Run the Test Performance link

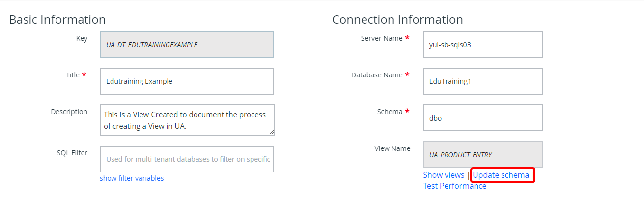pyautogui.click(x=455, y=186)
